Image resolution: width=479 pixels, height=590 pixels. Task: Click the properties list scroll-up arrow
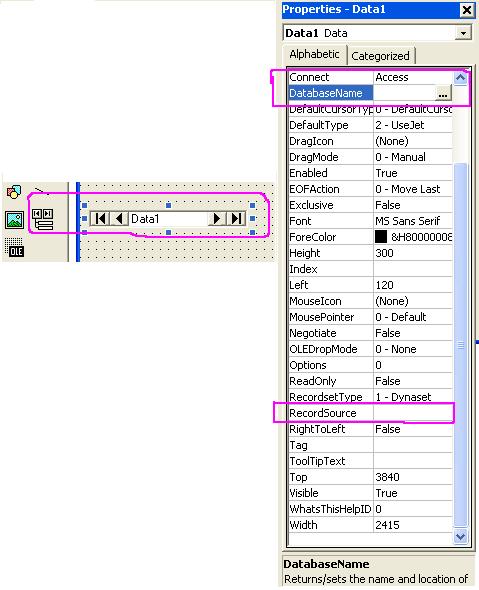[x=461, y=78]
